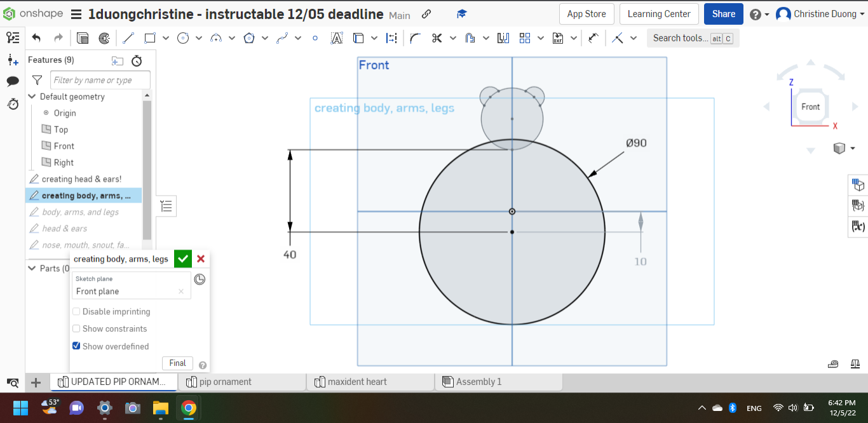
Task: Select the Use/project edges tool
Action: click(358, 38)
